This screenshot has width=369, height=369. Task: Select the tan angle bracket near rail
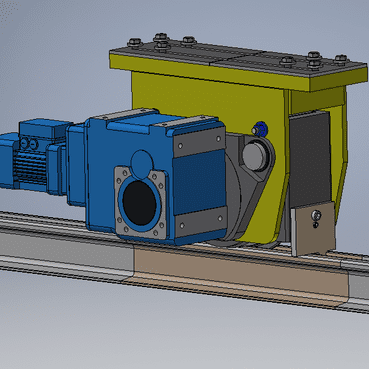pos(313,229)
